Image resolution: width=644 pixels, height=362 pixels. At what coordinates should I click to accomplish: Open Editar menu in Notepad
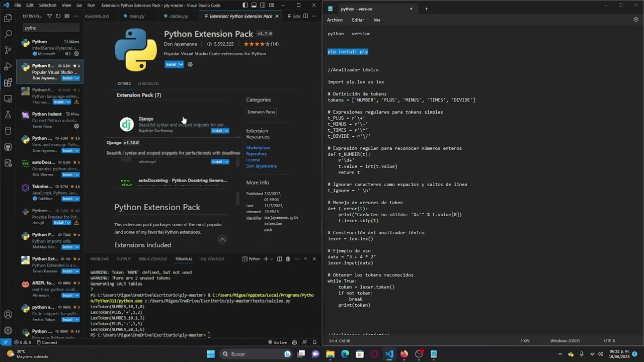(x=358, y=20)
